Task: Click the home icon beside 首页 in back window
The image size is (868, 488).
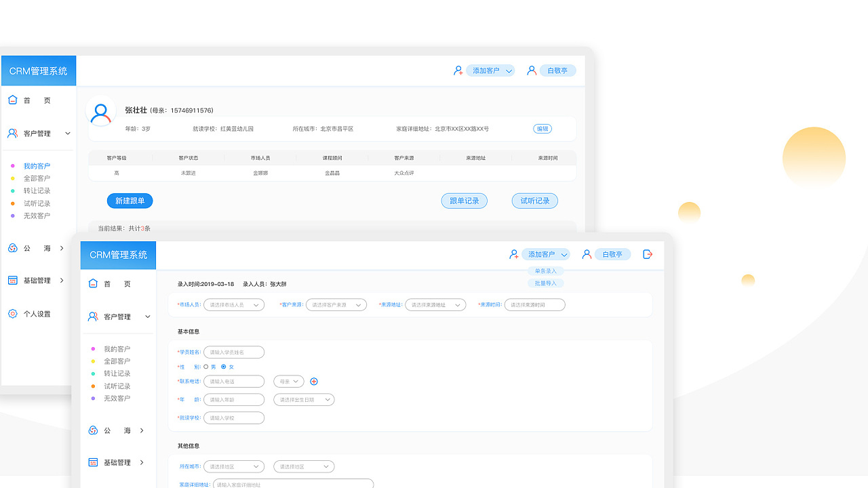Action: click(12, 100)
